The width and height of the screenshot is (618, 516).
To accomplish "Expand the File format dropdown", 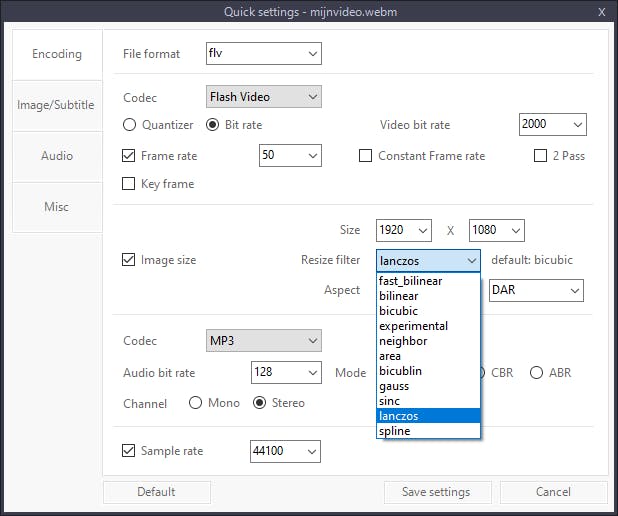I will pyautogui.click(x=263, y=53).
